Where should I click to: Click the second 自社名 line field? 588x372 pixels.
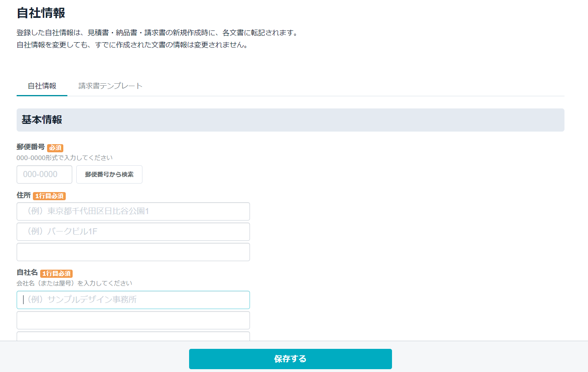click(133, 320)
